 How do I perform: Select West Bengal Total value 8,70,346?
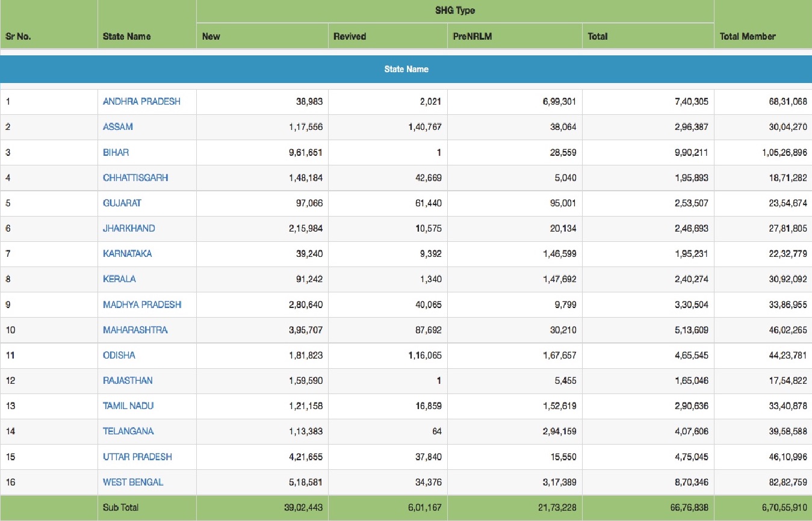(692, 482)
